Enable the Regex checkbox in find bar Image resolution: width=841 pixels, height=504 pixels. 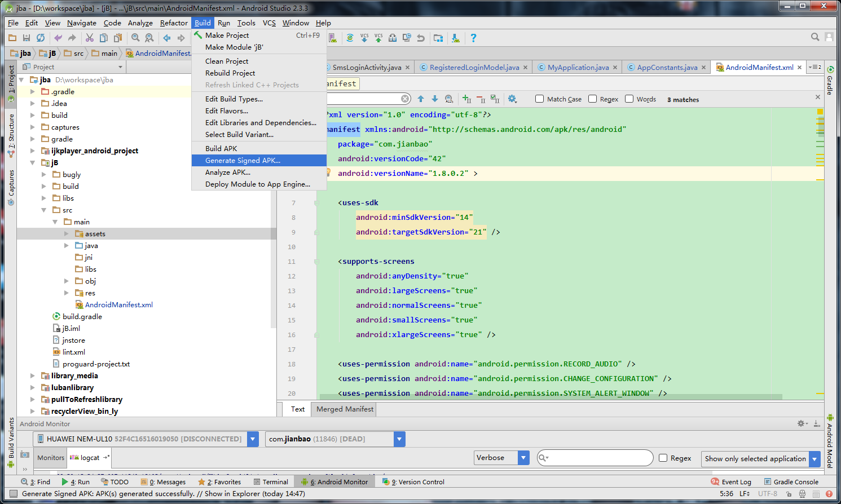click(592, 99)
